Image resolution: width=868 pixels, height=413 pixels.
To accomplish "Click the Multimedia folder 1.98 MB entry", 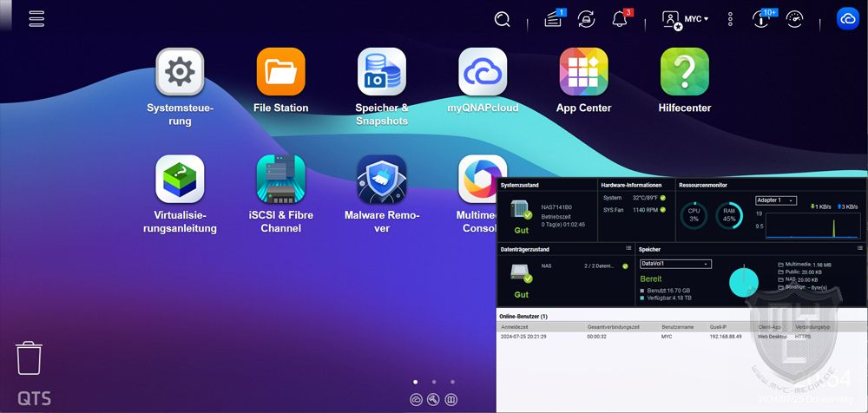I will pos(805,265).
